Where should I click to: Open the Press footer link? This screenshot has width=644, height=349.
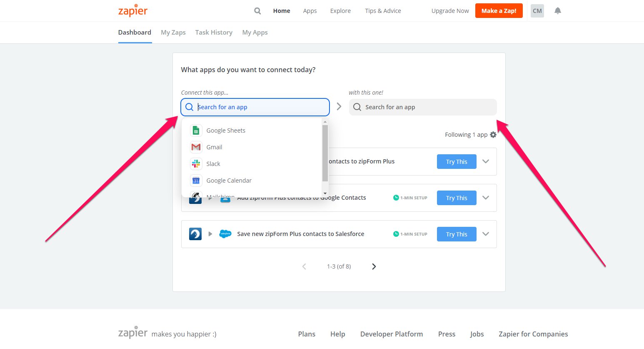(447, 334)
